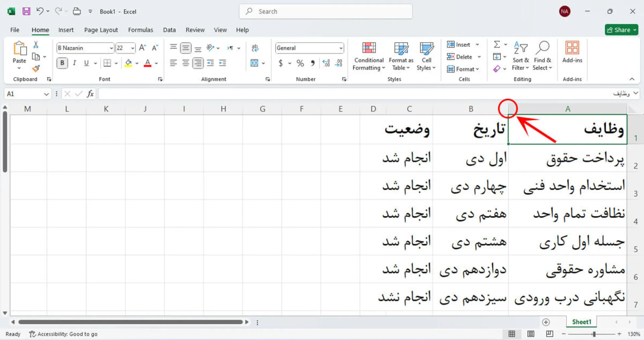Open the File menu

click(14, 30)
